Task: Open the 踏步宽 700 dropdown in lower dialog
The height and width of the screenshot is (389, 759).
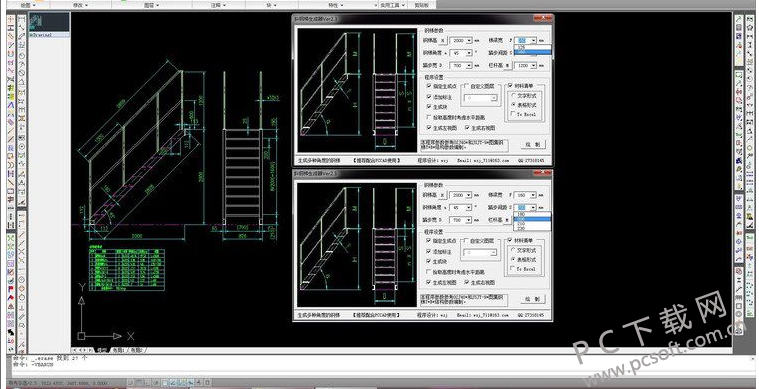Action: coord(469,220)
